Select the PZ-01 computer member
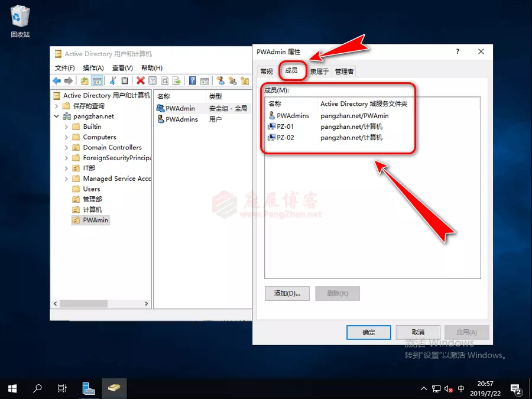This screenshot has height=399, width=532. 285,126
